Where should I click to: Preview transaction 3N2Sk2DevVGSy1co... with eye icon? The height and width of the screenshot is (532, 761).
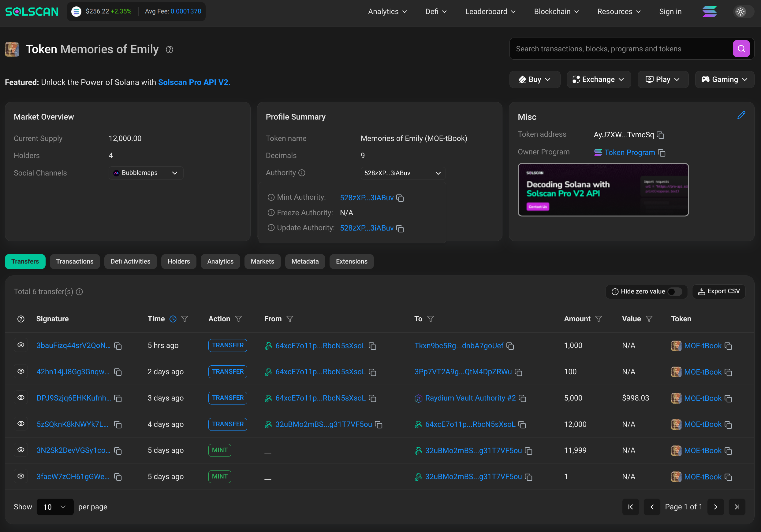tap(21, 450)
